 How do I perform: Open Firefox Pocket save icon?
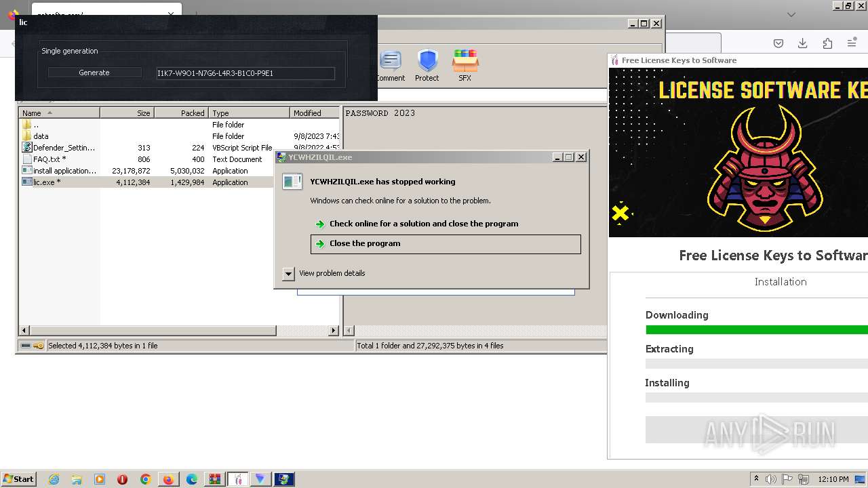click(778, 43)
